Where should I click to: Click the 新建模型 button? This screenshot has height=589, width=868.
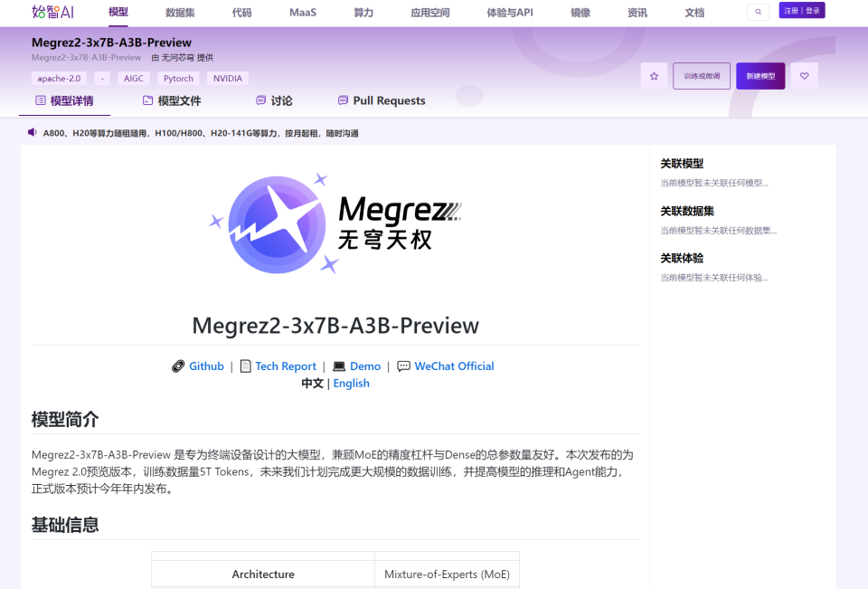[x=760, y=76]
